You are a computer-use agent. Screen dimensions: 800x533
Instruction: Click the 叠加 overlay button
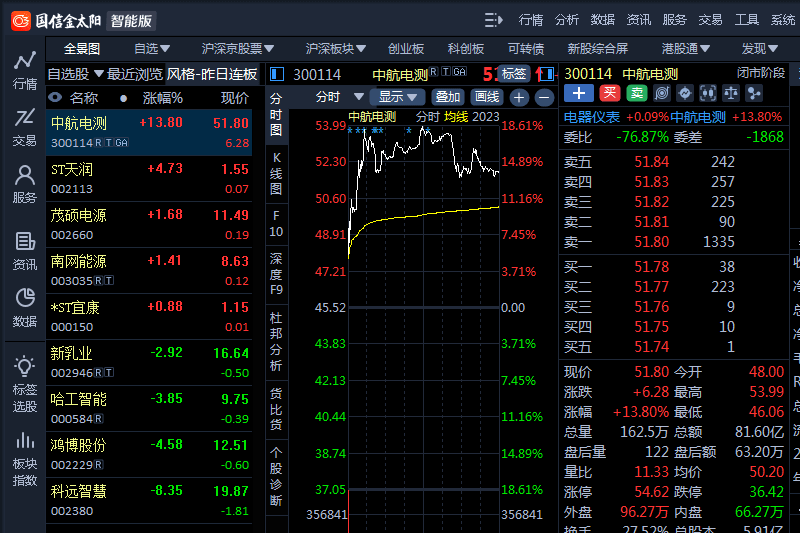tap(447, 97)
